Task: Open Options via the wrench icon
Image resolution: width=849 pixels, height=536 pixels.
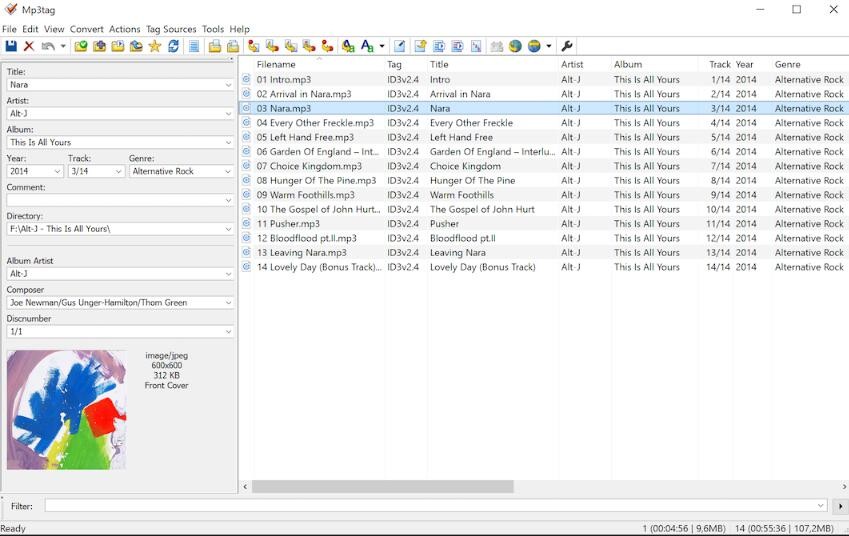Action: (567, 46)
